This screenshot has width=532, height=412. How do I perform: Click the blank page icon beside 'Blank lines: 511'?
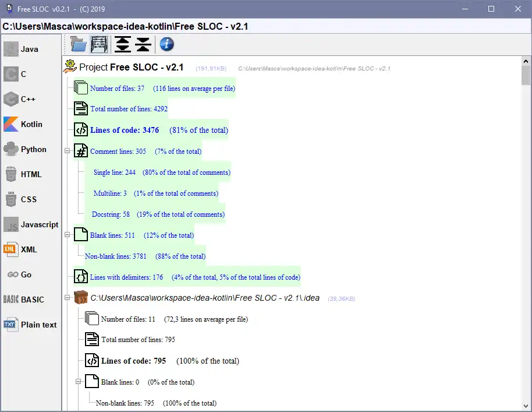coord(81,235)
